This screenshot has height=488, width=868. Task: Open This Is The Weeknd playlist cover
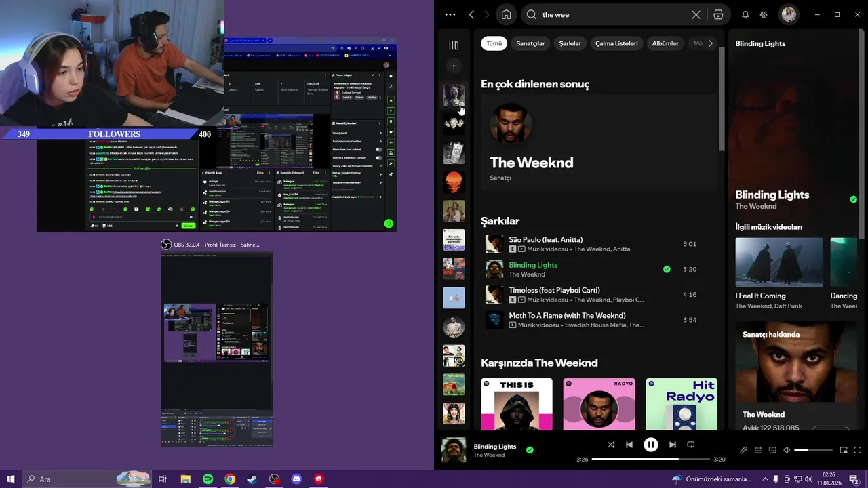point(517,404)
